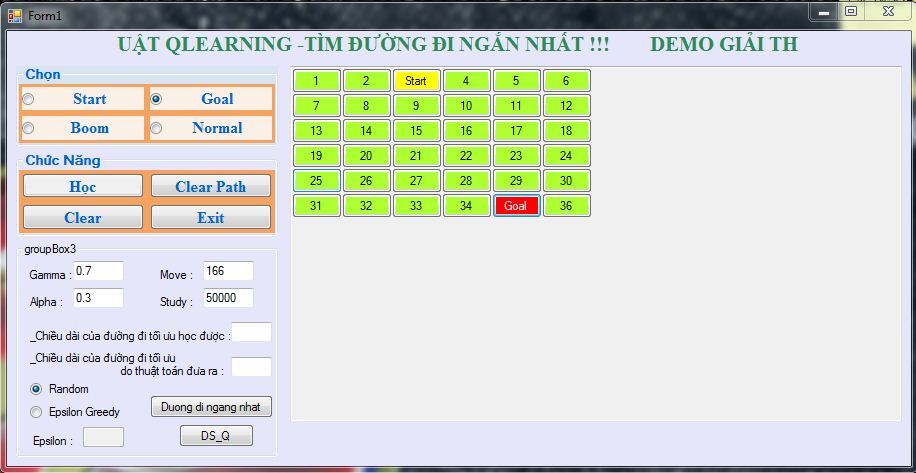Click grid cell 22

click(467, 156)
